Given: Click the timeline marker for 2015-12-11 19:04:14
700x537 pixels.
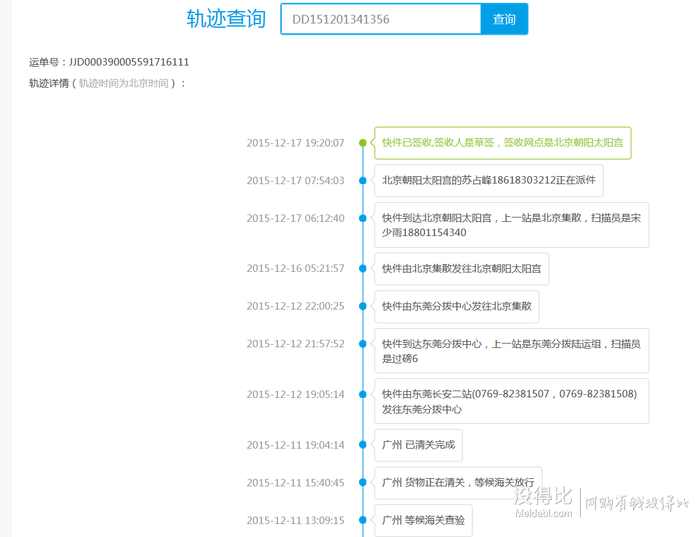Looking at the screenshot, I should (x=362, y=445).
